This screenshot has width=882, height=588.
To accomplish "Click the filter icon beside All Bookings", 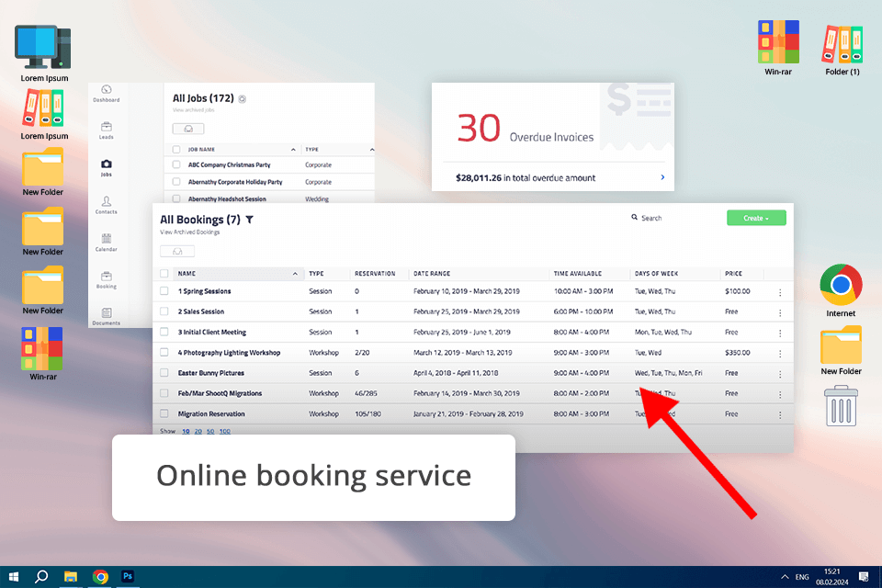I will (249, 220).
